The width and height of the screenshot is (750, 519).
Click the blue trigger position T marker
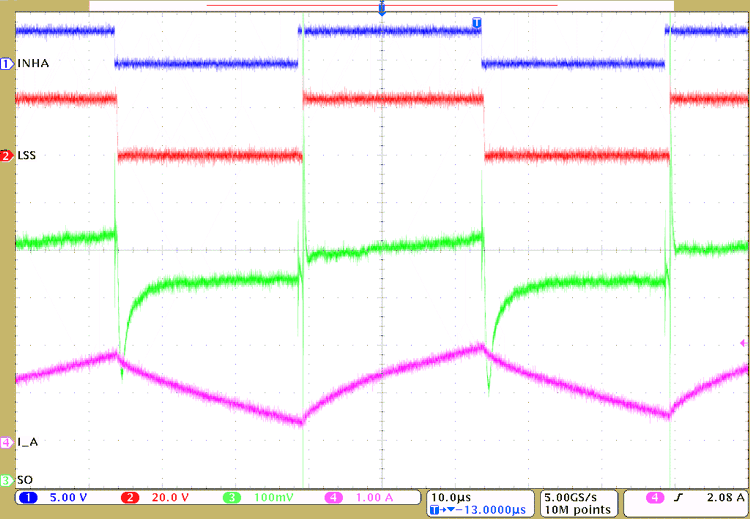tap(476, 22)
